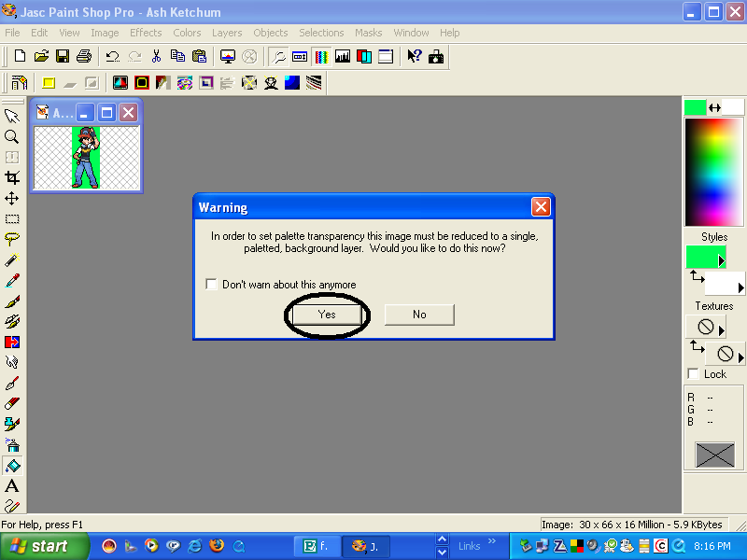Viewport: 747px width, 560px height.
Task: Open the Image menu
Action: coord(105,33)
